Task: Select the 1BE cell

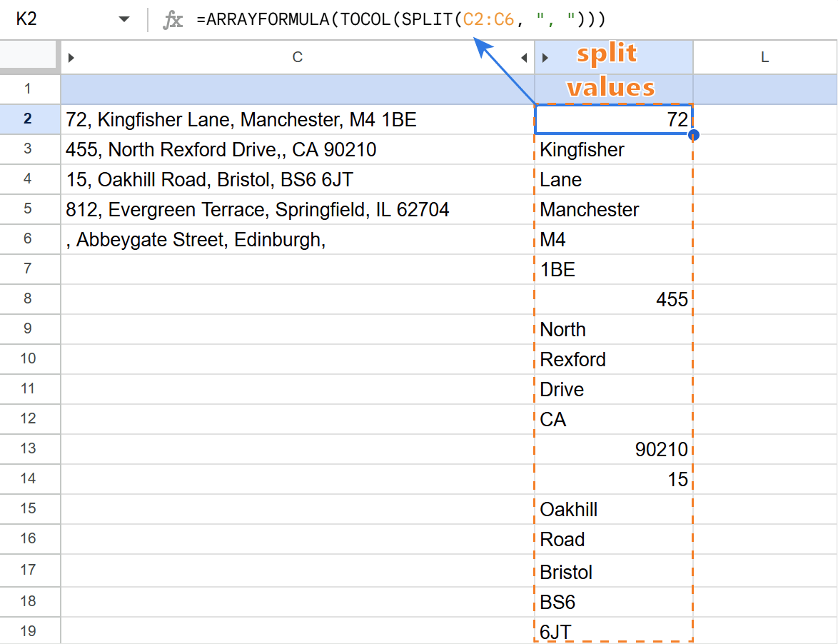Action: pos(614,269)
